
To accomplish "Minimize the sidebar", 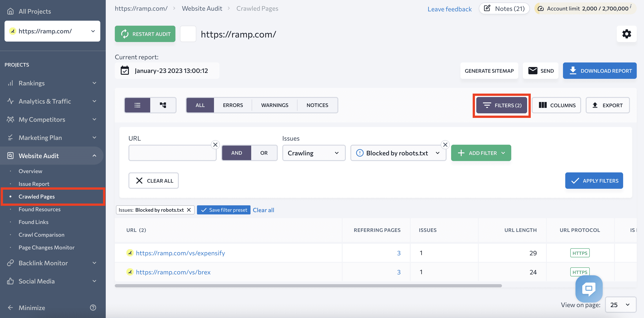I will point(26,308).
